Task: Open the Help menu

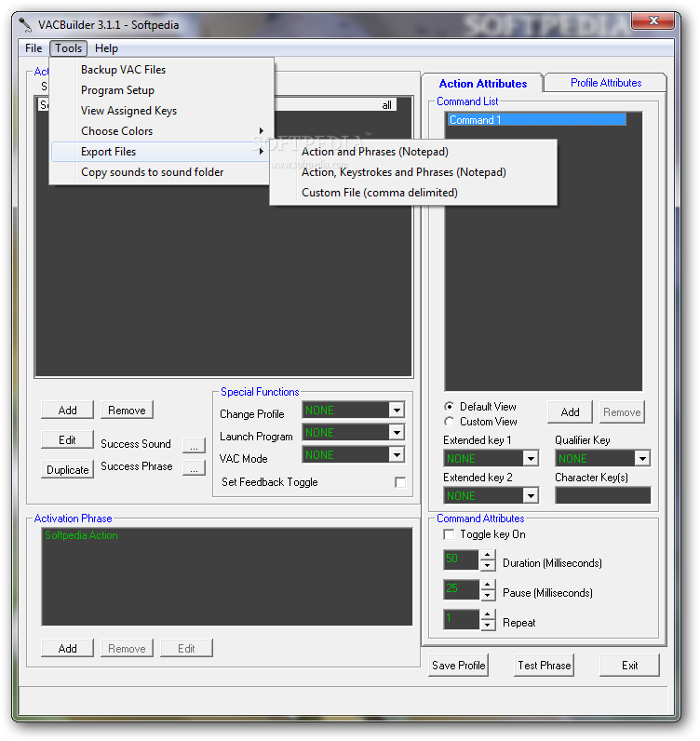Action: click(x=106, y=48)
